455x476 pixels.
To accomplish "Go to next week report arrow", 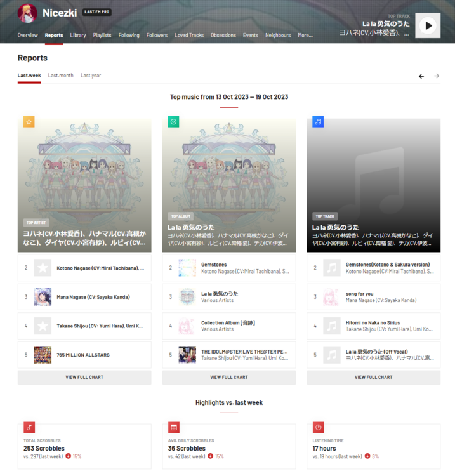I will coord(437,76).
